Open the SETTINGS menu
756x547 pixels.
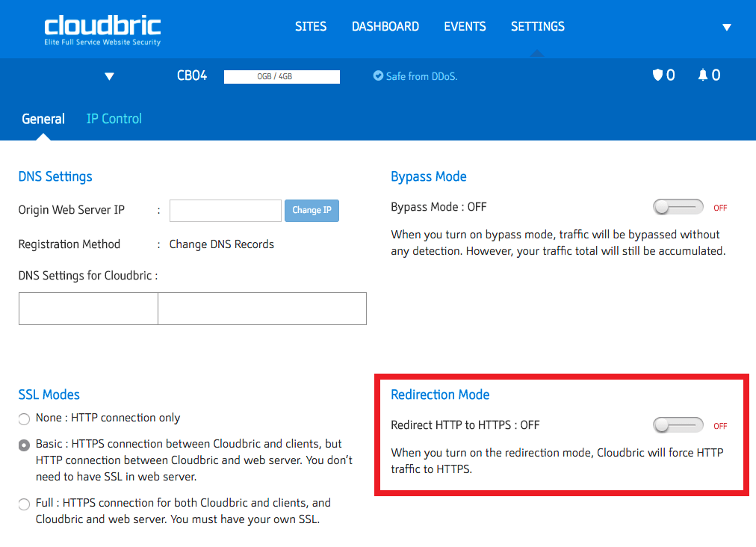(538, 27)
